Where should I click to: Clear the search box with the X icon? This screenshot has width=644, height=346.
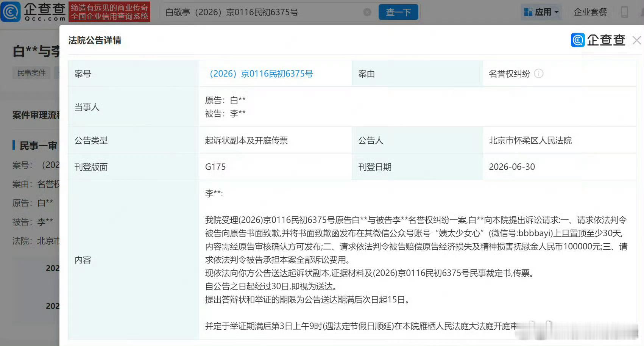(x=367, y=12)
